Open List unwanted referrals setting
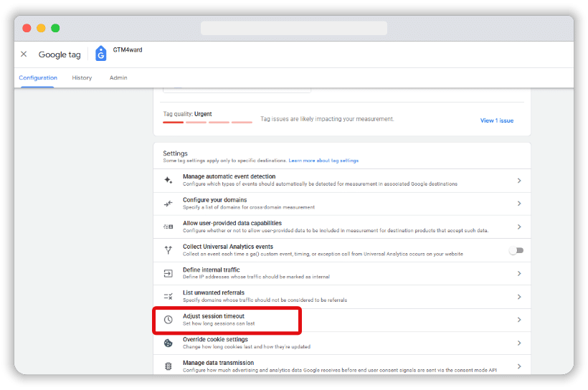 342,297
